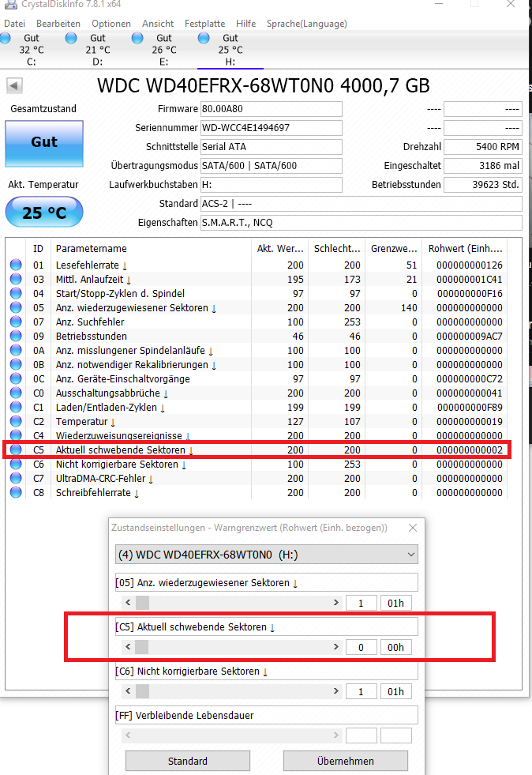Image resolution: width=532 pixels, height=775 pixels.
Task: Click the Seriennummer field WD-WCC4E1494697
Action: point(272,128)
